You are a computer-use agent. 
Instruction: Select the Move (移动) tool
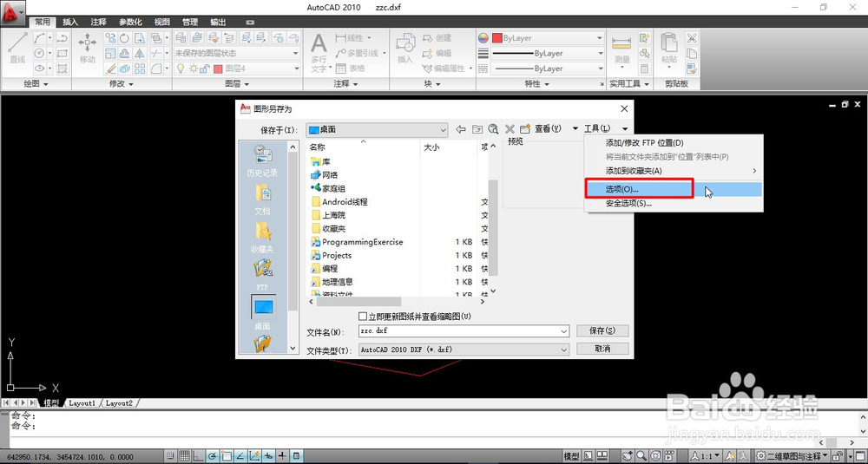coord(88,48)
